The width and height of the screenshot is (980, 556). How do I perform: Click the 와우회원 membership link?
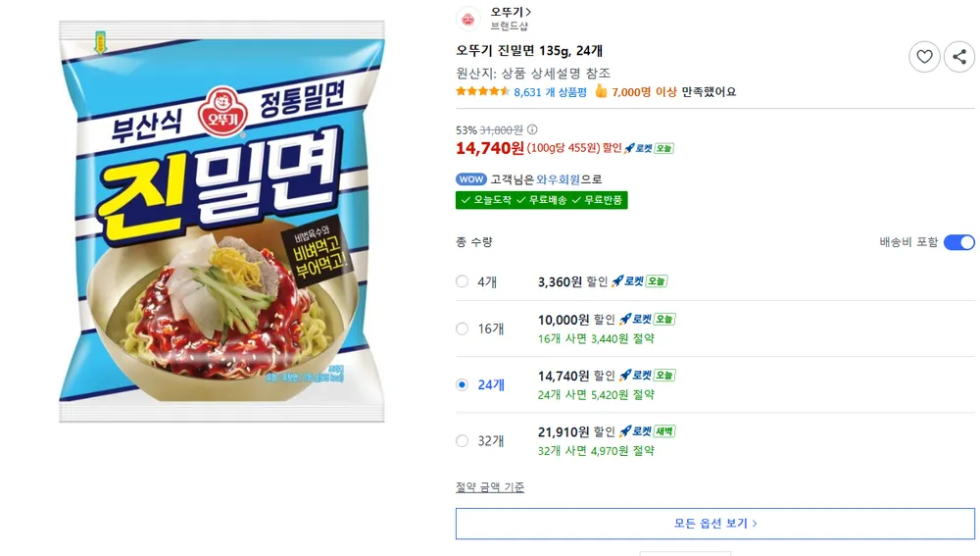point(559,179)
